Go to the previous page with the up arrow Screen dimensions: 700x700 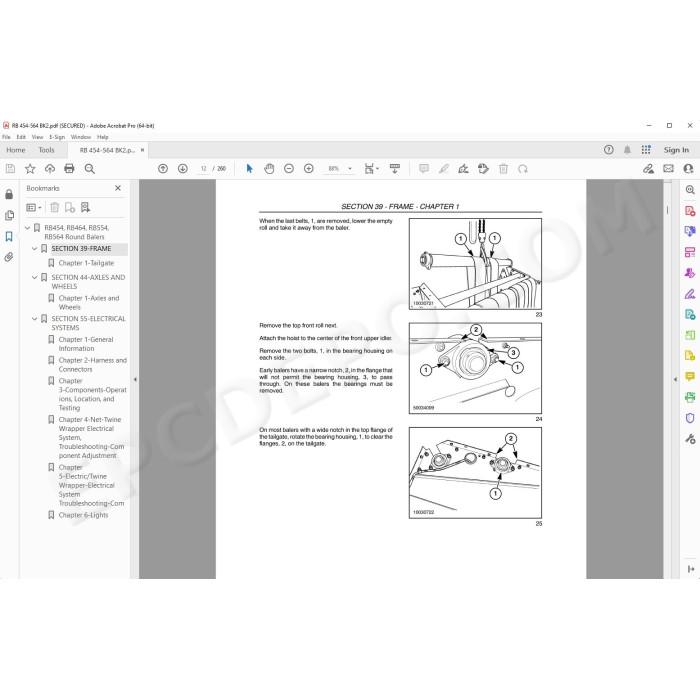point(163,169)
